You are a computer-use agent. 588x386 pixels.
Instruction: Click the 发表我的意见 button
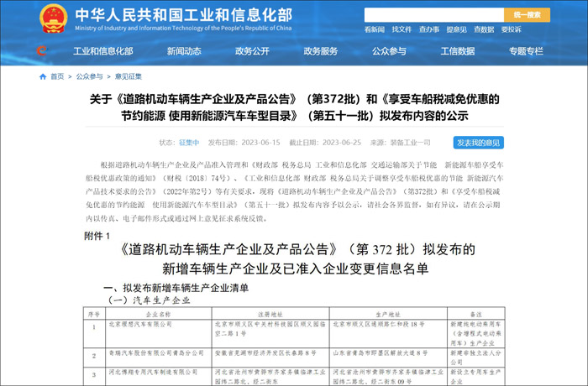(x=479, y=143)
